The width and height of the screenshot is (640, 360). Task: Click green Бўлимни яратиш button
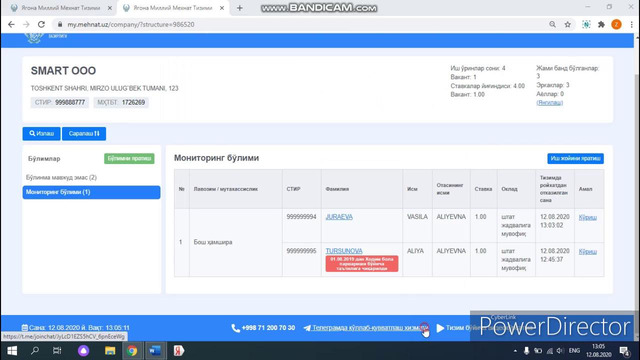pos(129,158)
